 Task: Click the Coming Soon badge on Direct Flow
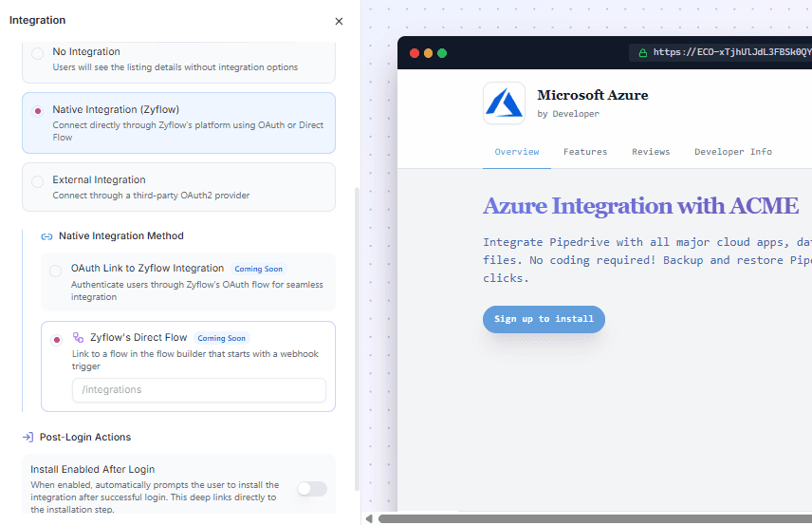tap(222, 338)
